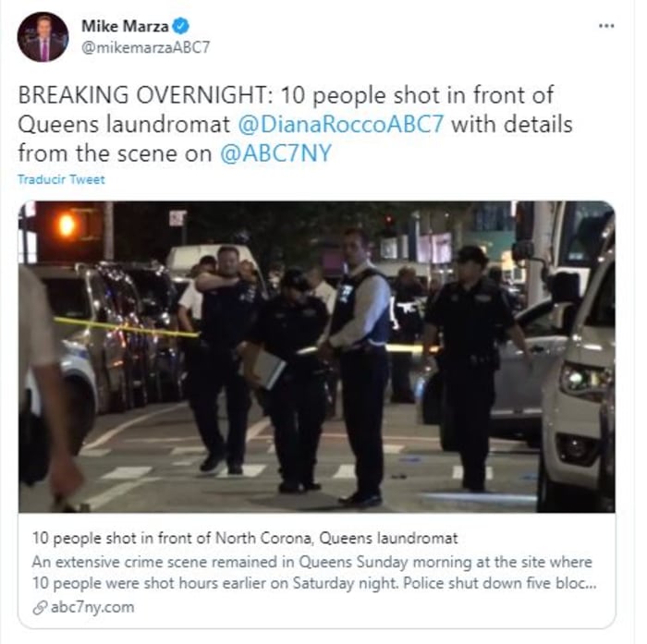Viewport: 647px width, 644px height.
Task: Open the abc7ny.com source link
Action: pos(92,607)
